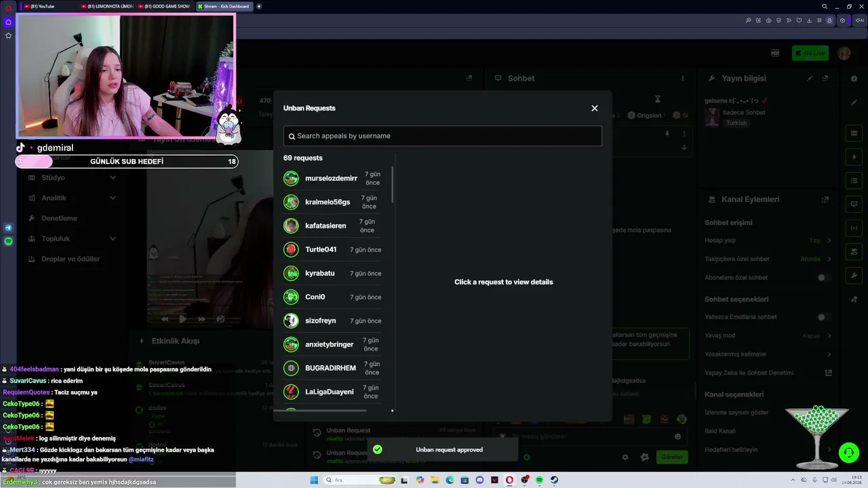The height and width of the screenshot is (488, 868).
Task: Open the external-link icon for Yapay Zeka Sohbet Denetimi
Action: [828, 373]
